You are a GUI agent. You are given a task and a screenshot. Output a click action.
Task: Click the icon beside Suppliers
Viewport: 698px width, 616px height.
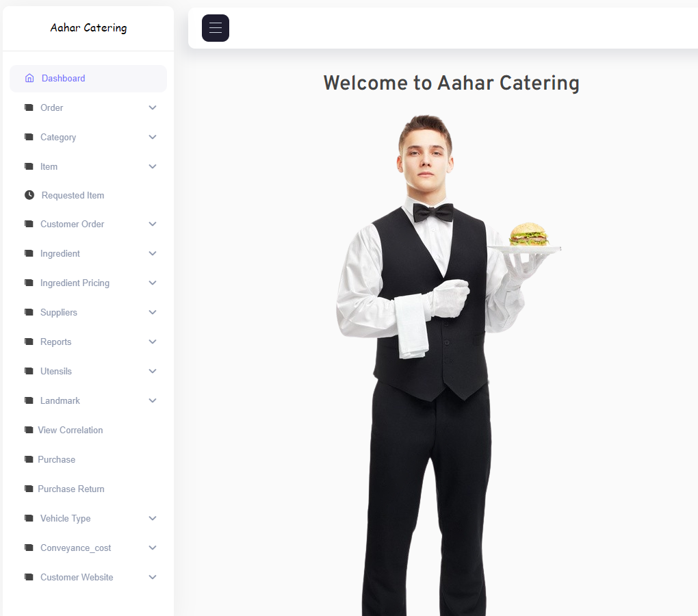(29, 313)
